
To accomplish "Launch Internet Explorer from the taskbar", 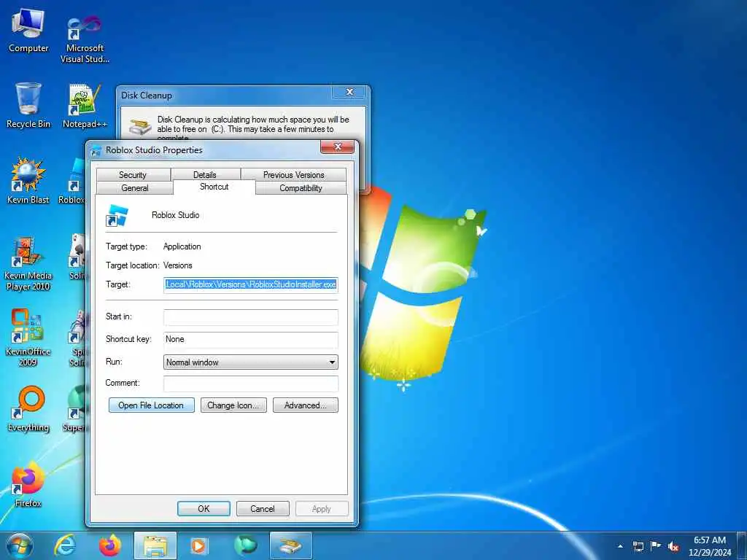I will click(x=65, y=545).
